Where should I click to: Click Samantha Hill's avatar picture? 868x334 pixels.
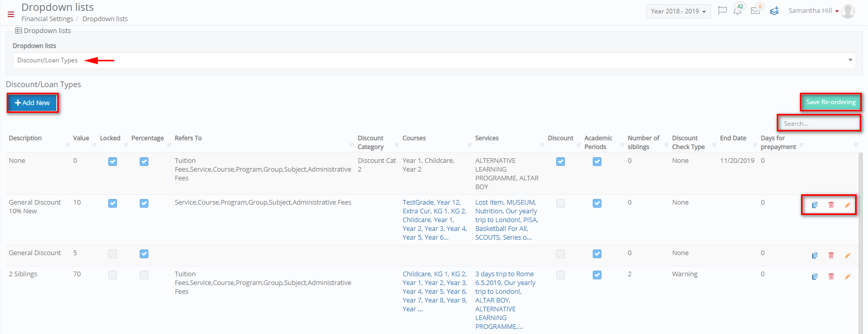(848, 11)
